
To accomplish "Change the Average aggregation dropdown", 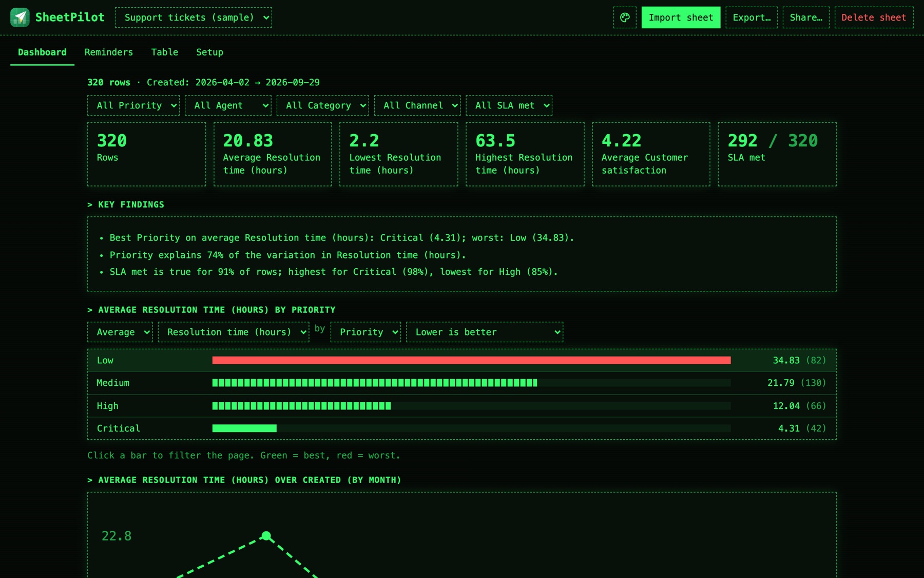I will coord(120,332).
